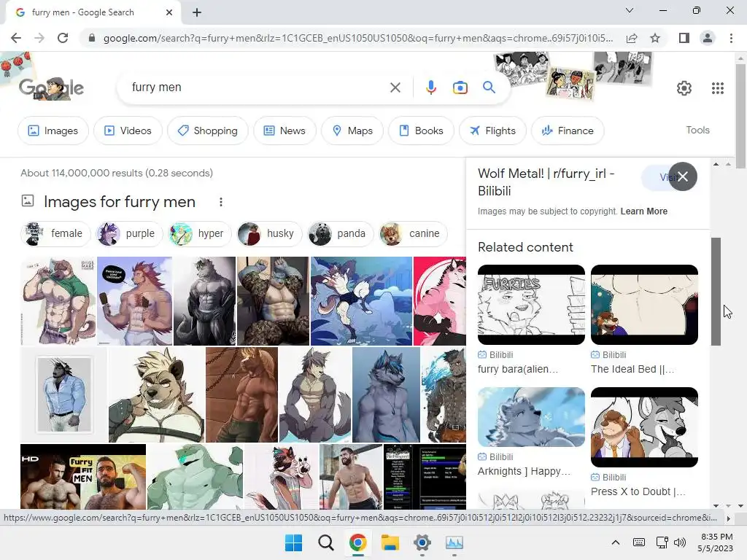Go back to the previous page

click(16, 38)
